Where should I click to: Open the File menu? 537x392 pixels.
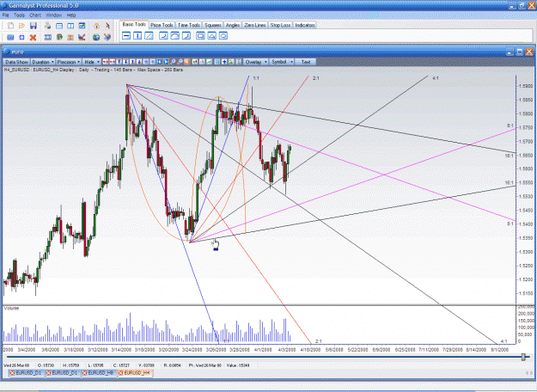coord(6,15)
